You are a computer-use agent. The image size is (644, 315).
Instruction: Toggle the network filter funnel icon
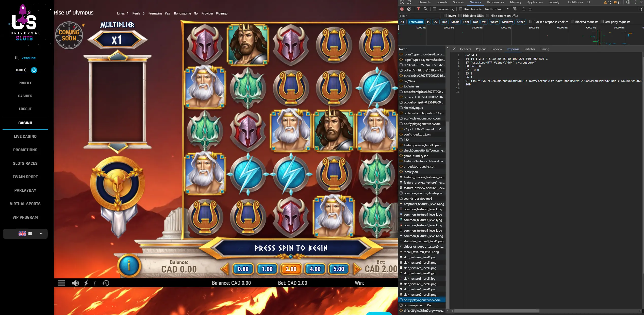click(419, 9)
